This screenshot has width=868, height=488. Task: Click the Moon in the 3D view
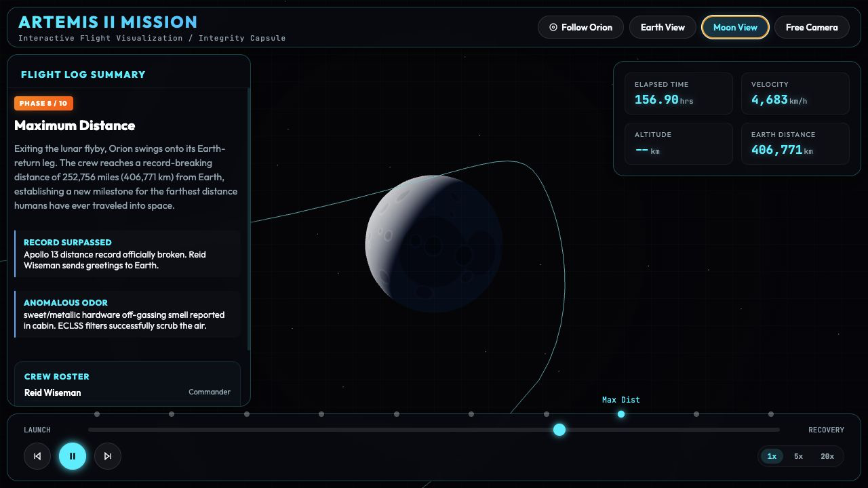(434, 244)
